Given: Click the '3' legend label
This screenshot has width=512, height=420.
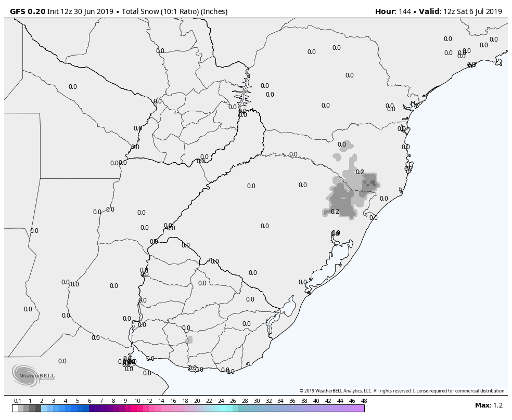Looking at the screenshot, I should 54,401.
